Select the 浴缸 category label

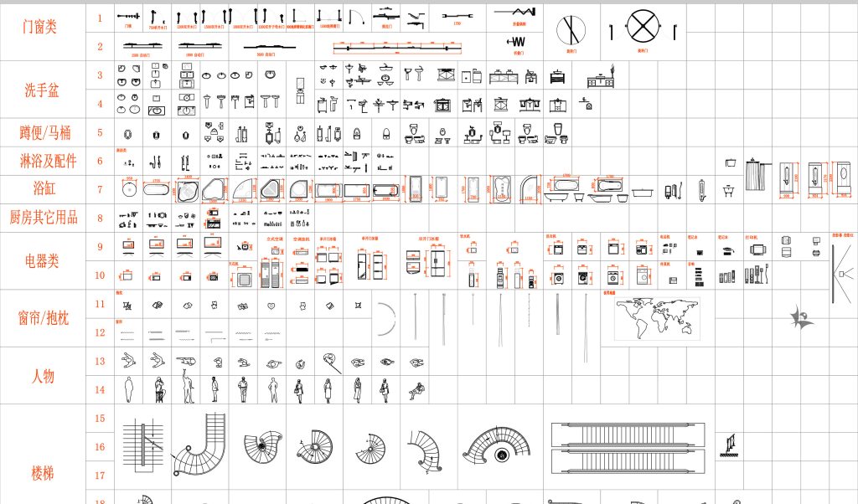[44, 189]
